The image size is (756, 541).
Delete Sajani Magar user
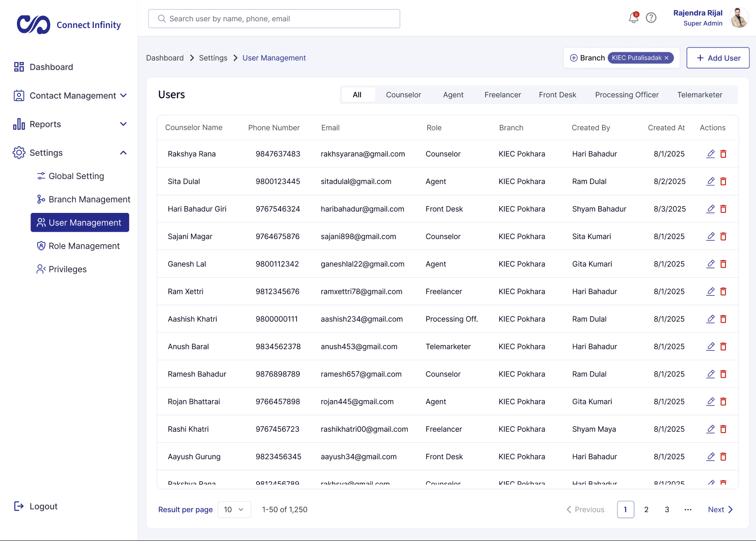(723, 237)
